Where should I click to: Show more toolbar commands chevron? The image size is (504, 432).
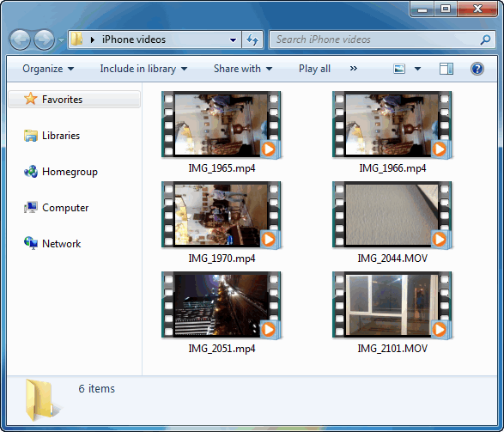point(353,69)
